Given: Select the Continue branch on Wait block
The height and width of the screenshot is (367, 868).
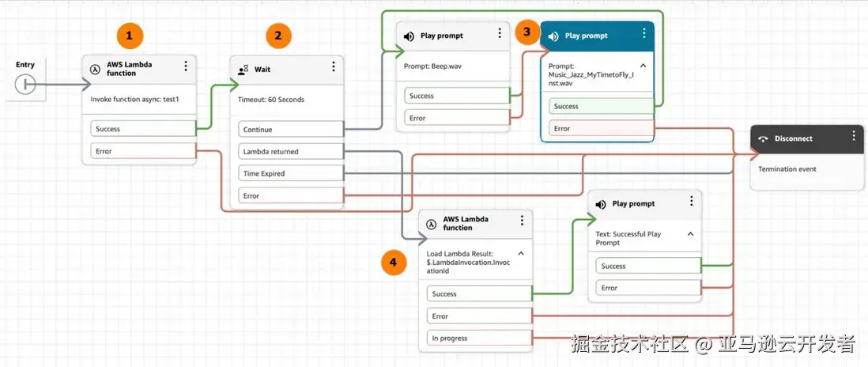Looking at the screenshot, I should [291, 130].
